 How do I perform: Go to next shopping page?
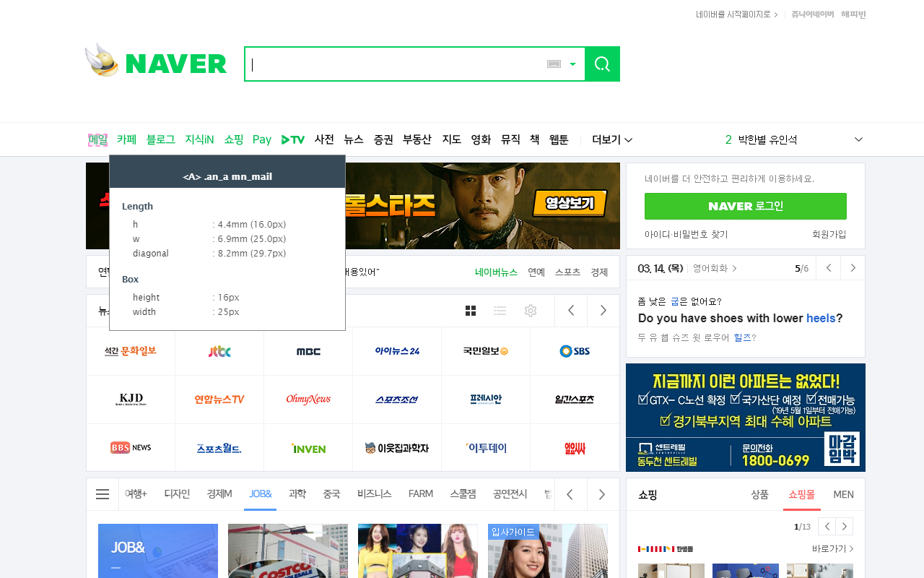coord(845,526)
